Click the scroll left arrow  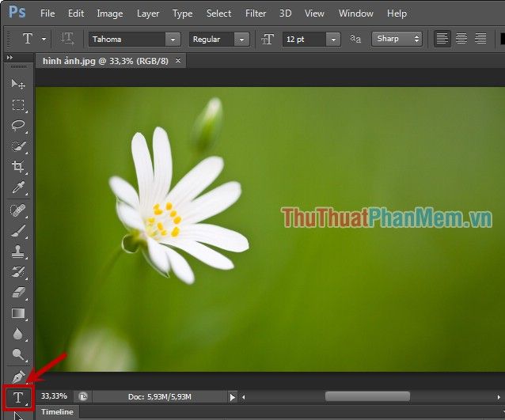[x=244, y=397]
